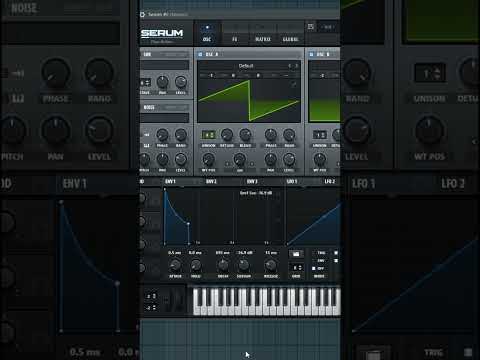Click the OSC A waveform edit pencil
The height and width of the screenshot is (360, 480).
pyautogui.click(x=293, y=84)
